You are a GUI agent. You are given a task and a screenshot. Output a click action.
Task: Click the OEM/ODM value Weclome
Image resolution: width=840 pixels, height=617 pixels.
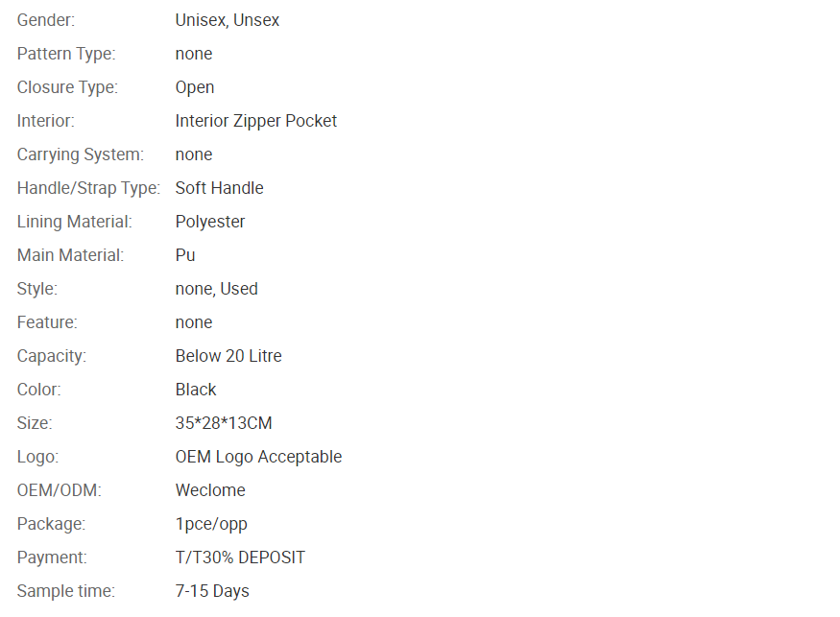coord(210,490)
